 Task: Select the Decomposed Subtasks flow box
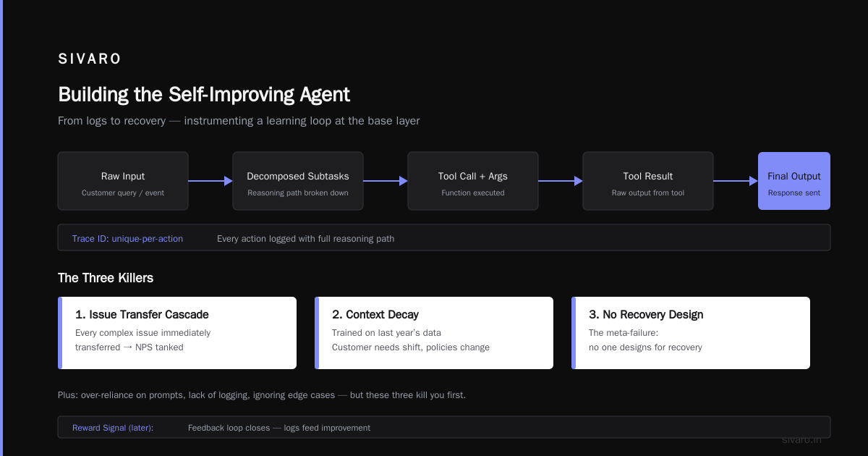click(x=298, y=181)
